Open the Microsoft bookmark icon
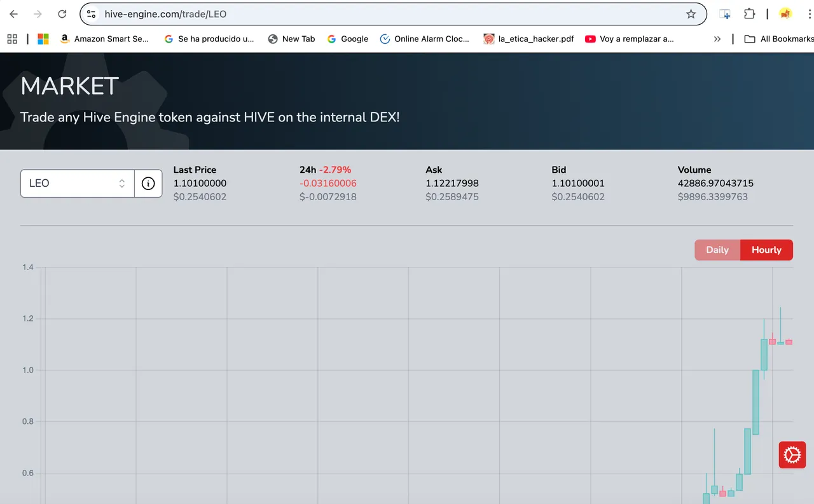 (43, 39)
